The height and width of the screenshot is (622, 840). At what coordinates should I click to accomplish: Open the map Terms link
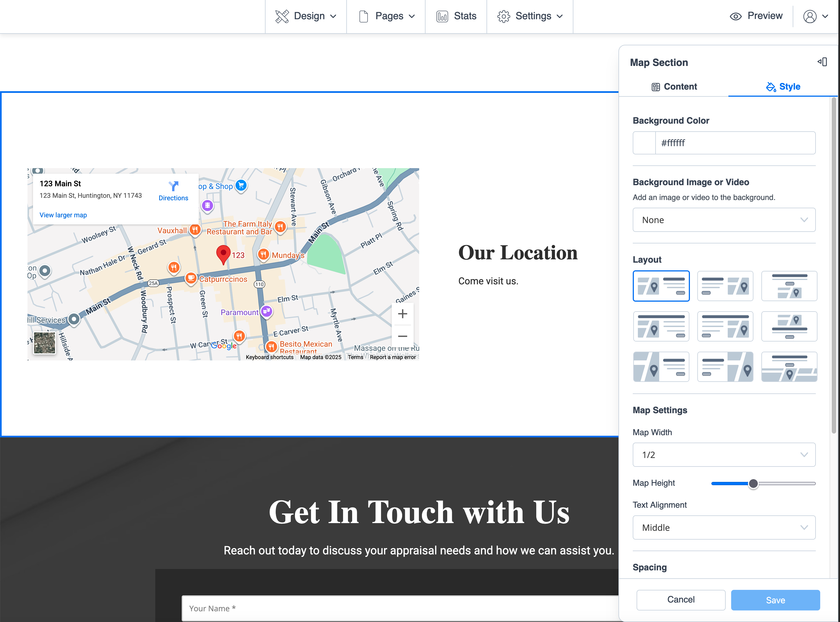[355, 357]
